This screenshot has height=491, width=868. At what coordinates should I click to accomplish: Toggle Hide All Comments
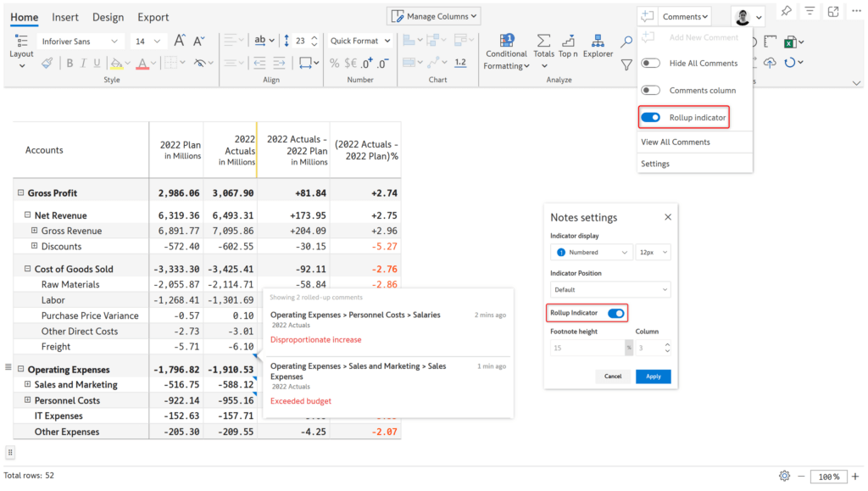pyautogui.click(x=652, y=63)
